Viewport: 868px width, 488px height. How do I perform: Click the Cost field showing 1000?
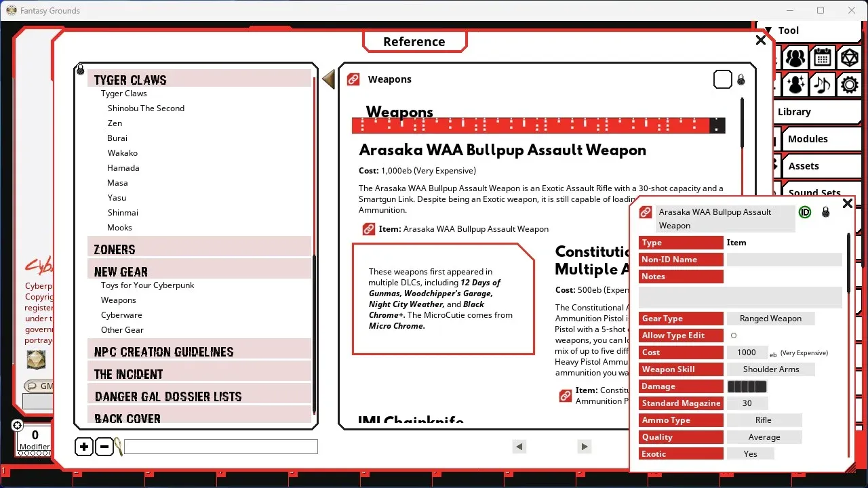pos(747,352)
